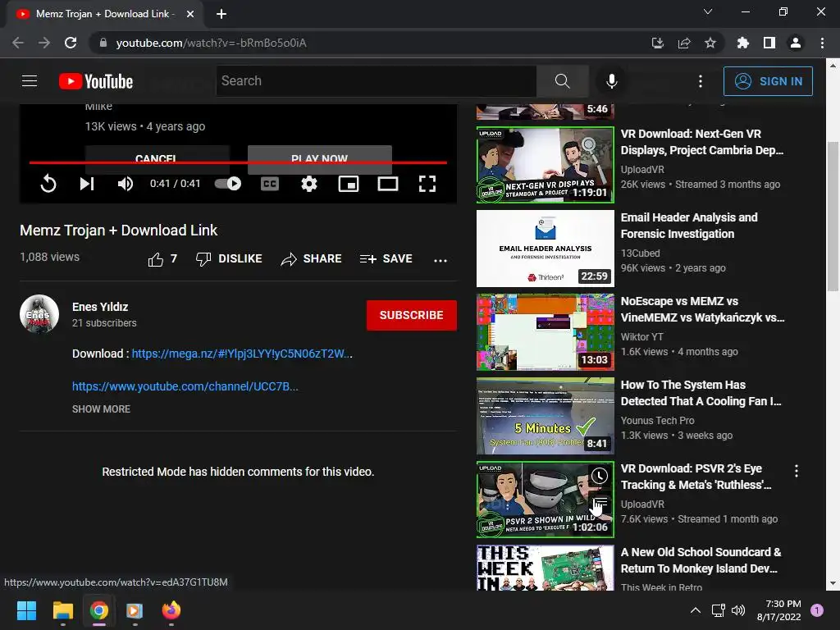
Task: Go to the YouTube home logo
Action: (x=96, y=81)
